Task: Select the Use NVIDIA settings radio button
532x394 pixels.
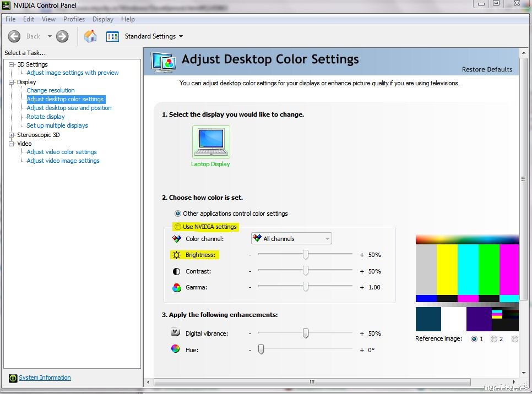Action: 178,227
